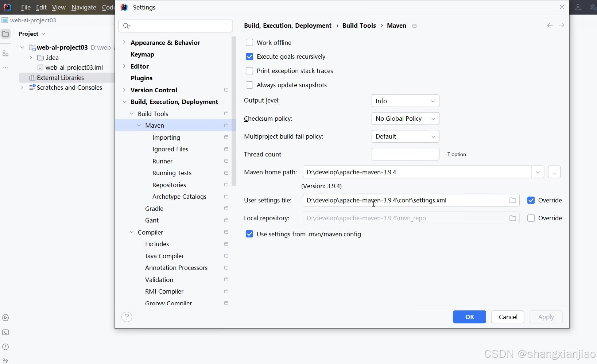
Task: Browse for local repository folder icon
Action: click(x=513, y=218)
